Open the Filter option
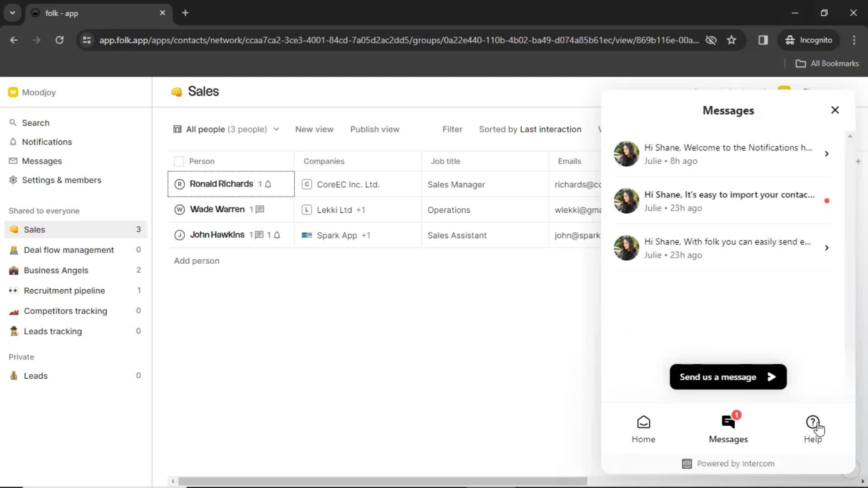 coord(452,129)
